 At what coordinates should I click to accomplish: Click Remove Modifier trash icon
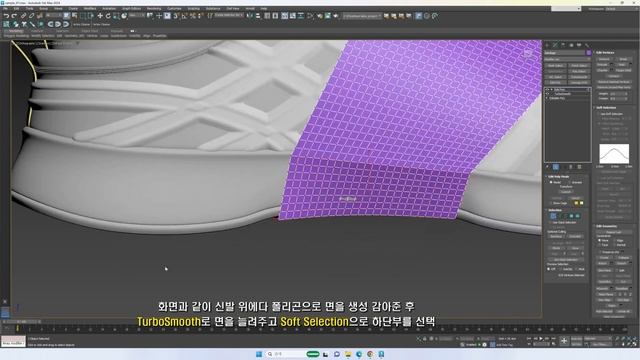[571, 167]
